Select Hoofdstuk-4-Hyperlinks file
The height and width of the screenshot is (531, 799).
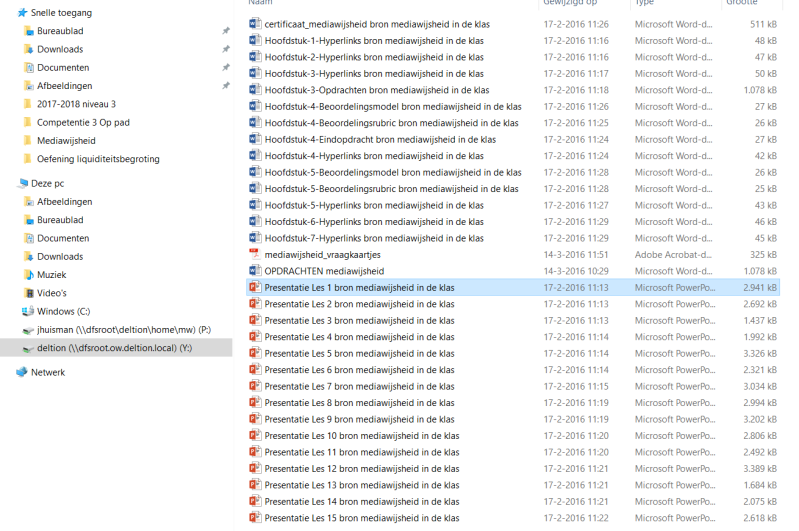tap(374, 156)
